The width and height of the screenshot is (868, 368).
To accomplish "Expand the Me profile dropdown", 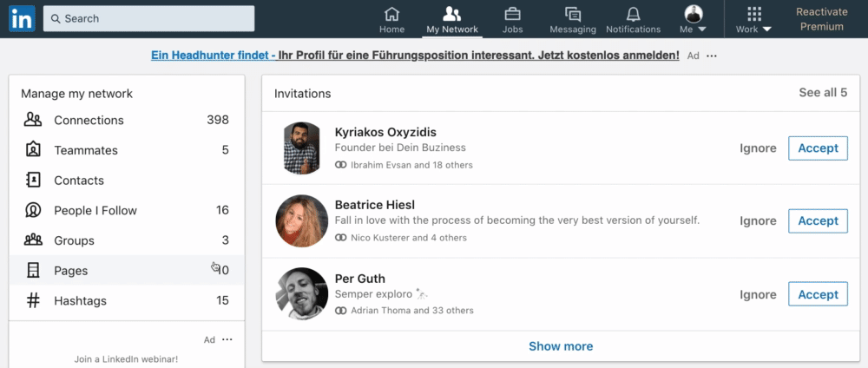I will (694, 19).
